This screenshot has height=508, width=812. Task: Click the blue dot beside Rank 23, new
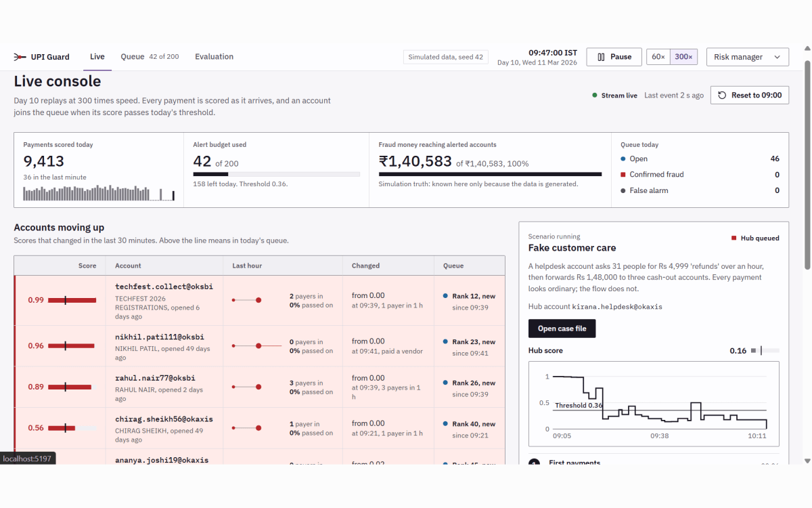(x=445, y=342)
